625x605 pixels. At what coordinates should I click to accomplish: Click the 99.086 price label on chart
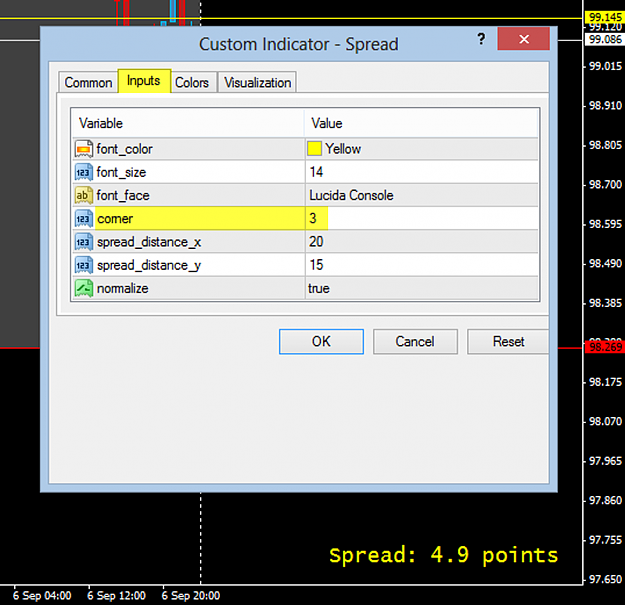[x=605, y=39]
